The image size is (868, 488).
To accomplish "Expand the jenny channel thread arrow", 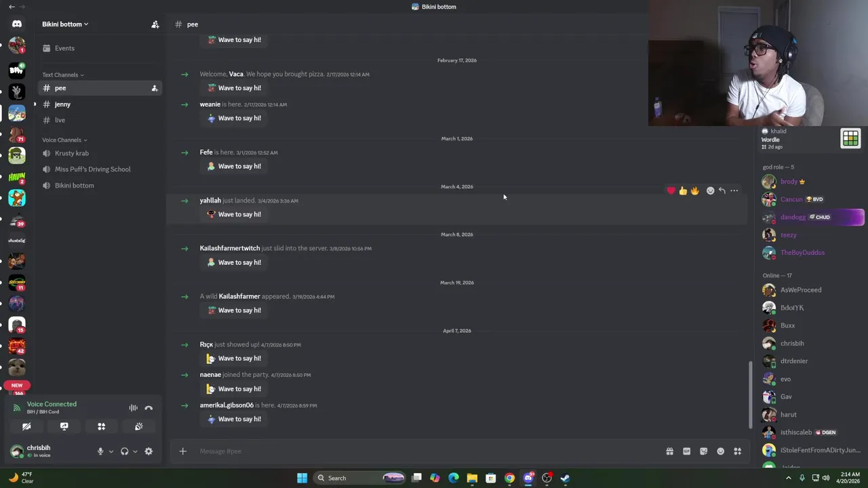I will pos(35,104).
